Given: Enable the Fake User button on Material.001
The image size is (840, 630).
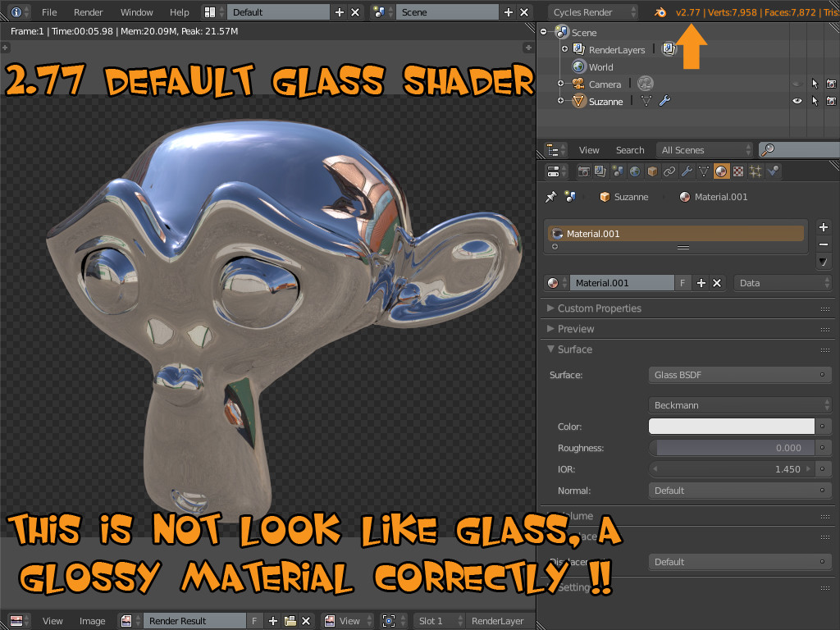Looking at the screenshot, I should (682, 283).
